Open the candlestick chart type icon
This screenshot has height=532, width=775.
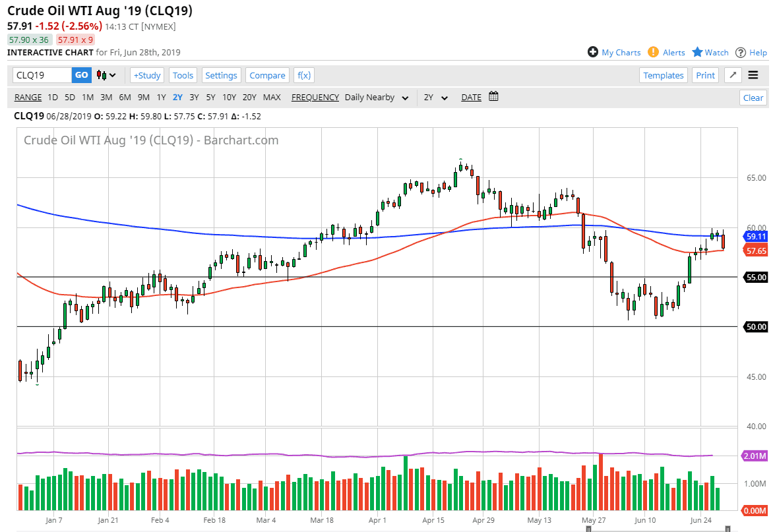click(100, 74)
